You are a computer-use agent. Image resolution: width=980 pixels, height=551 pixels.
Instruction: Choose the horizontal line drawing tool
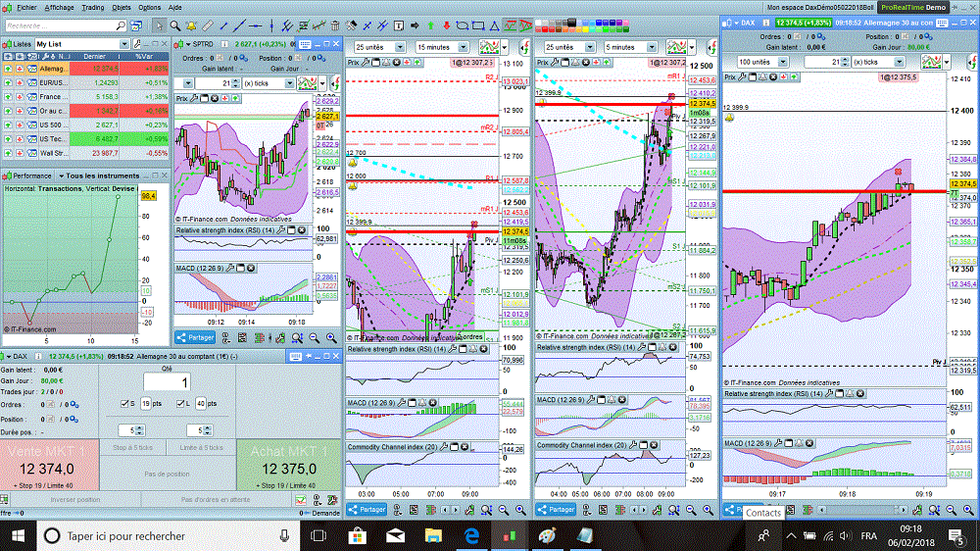coord(255,25)
